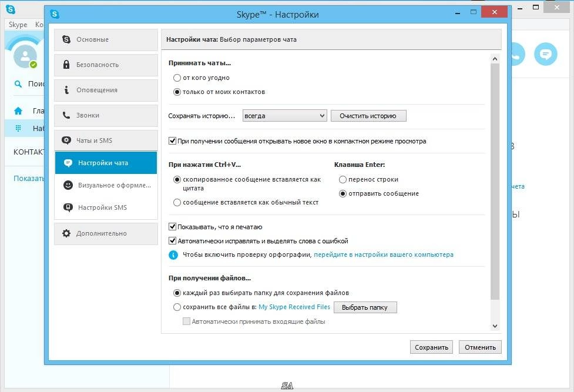This screenshot has width=574, height=392.
Task: Click the Выбрать папку button
Action: [x=365, y=307]
